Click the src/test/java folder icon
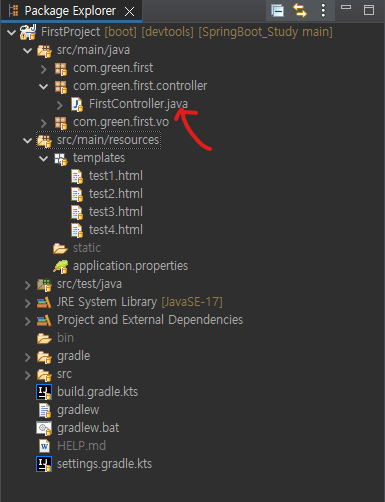The height and width of the screenshot is (502, 385). pyautogui.click(x=44, y=285)
